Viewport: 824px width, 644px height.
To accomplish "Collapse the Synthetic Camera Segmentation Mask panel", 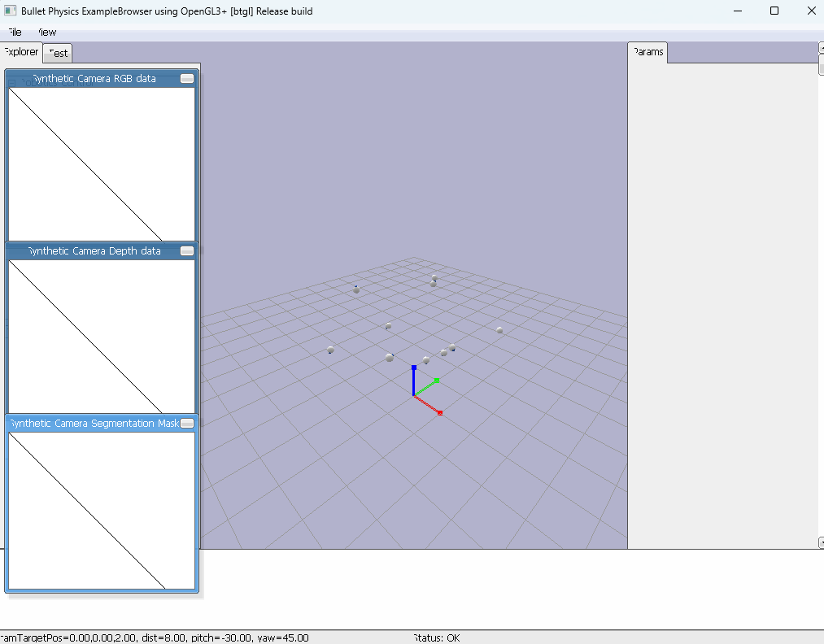I will click(187, 424).
